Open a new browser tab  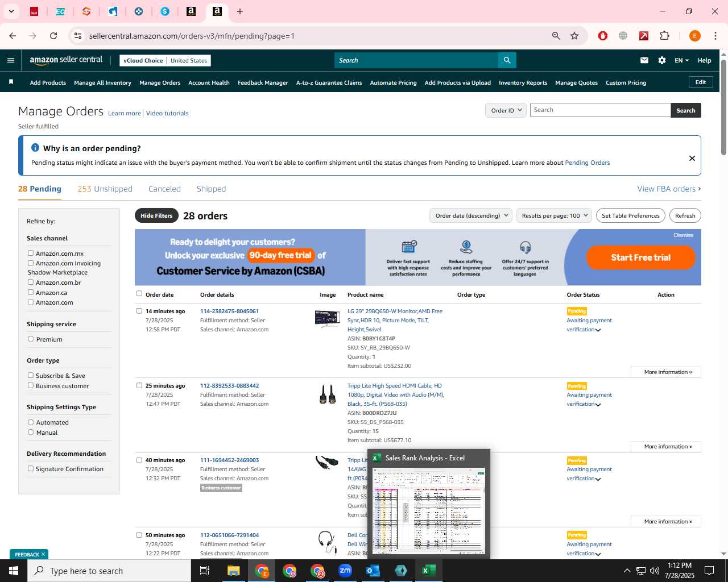tap(240, 11)
